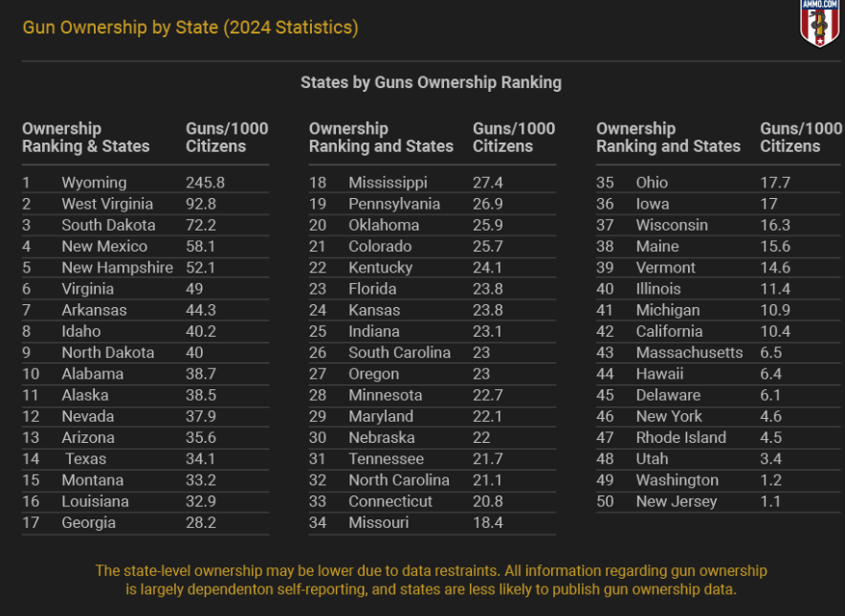Click the Massachusetts state entry
This screenshot has width=845, height=616.
tap(689, 353)
